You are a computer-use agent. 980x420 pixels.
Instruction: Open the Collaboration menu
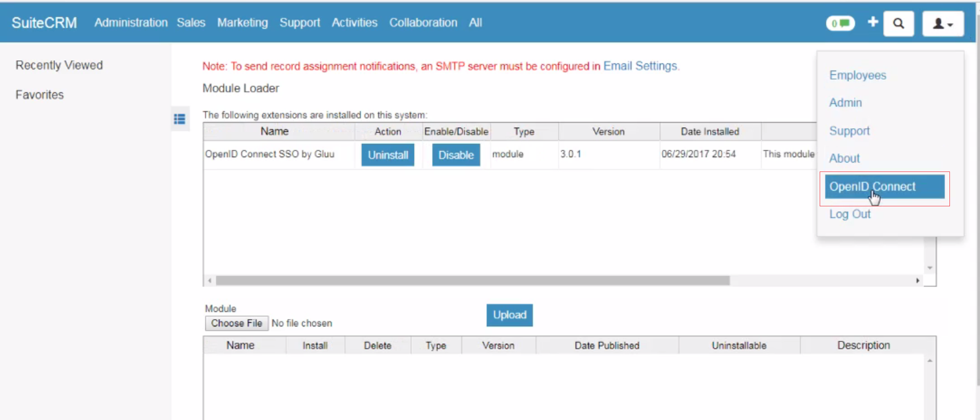pos(423,23)
